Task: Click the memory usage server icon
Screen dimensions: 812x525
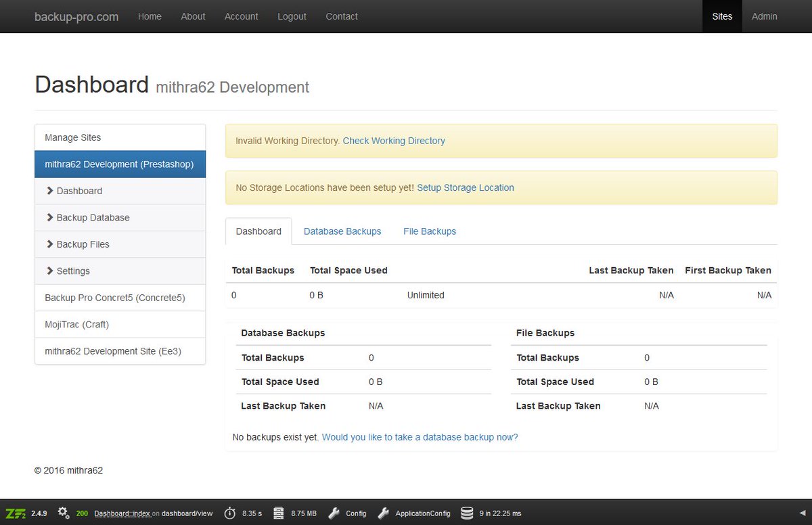Action: coord(278,513)
